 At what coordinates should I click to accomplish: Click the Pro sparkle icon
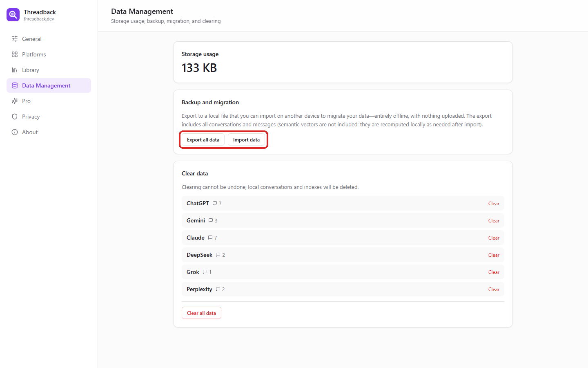[x=15, y=101]
